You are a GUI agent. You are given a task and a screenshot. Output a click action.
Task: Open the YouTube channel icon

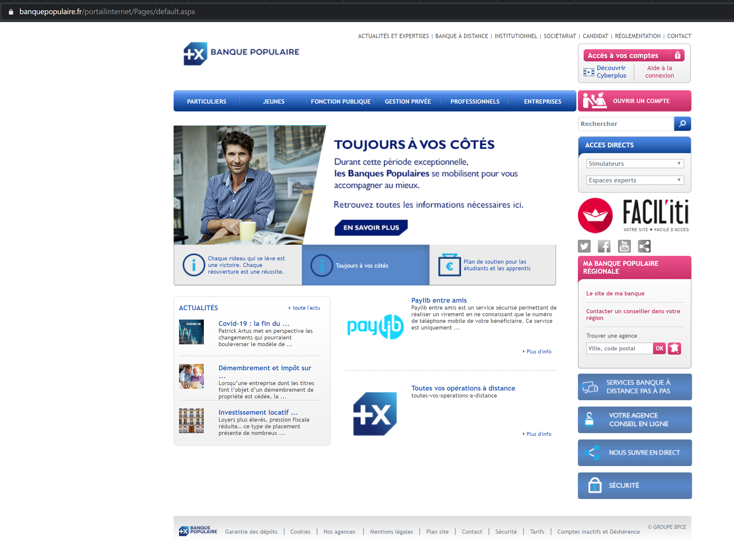624,246
